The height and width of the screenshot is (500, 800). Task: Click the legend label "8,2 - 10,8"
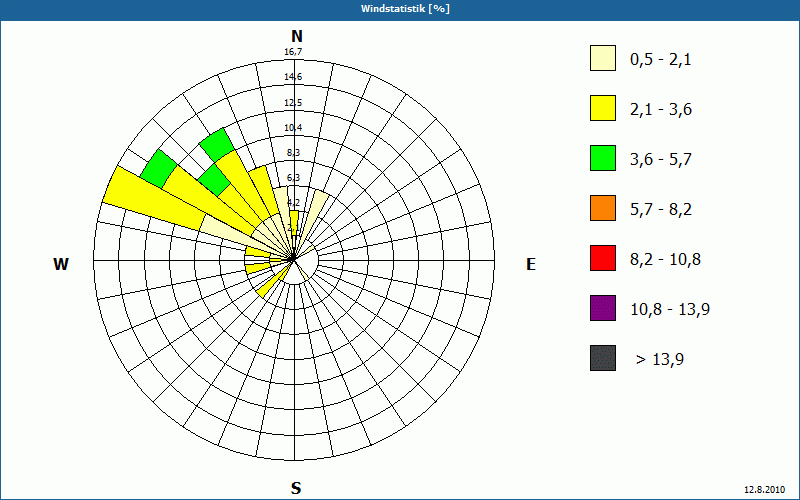click(x=665, y=260)
